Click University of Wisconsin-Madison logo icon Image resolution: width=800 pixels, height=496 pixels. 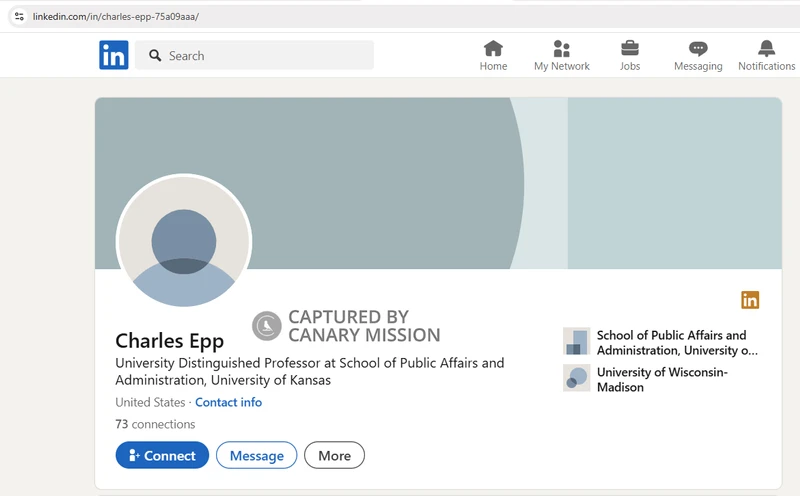pos(577,378)
